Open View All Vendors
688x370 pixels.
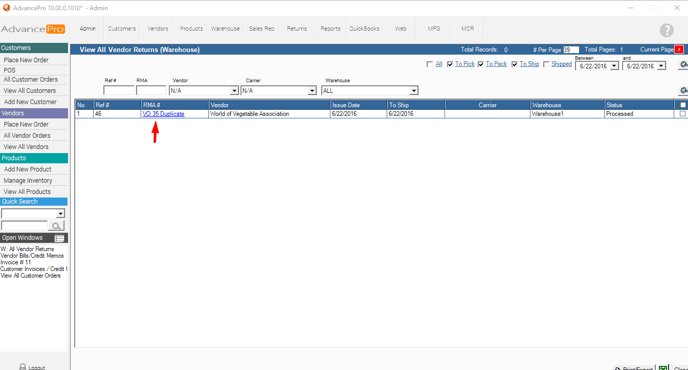point(26,147)
